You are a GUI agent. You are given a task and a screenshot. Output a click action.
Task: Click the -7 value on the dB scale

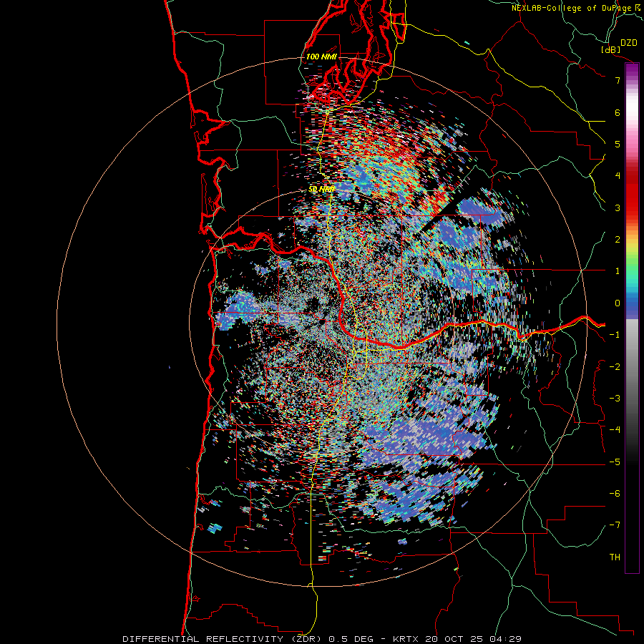point(615,525)
